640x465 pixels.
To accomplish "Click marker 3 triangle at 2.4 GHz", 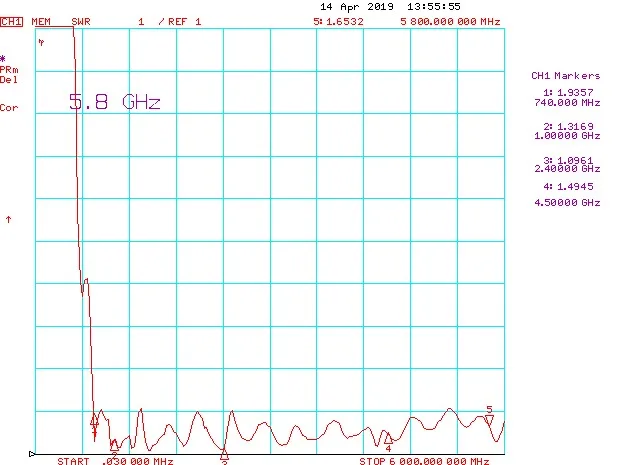I will point(224,454).
